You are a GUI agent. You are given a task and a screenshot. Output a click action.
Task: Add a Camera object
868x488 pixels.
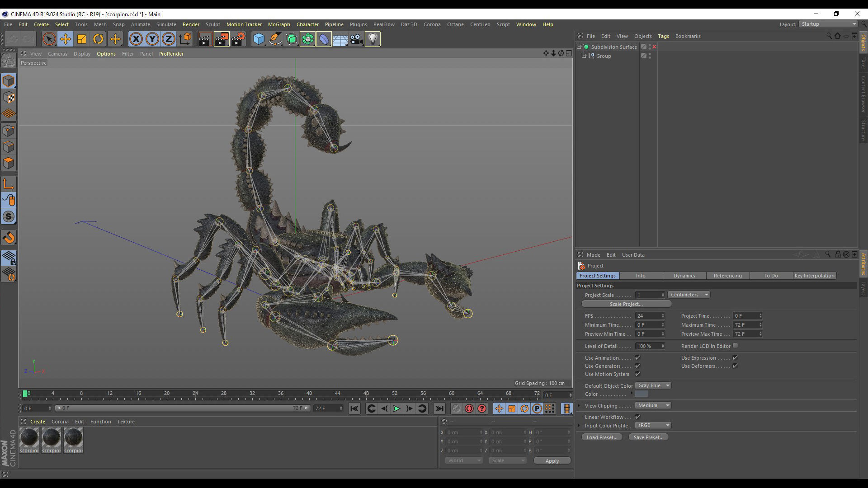pyautogui.click(x=356, y=39)
